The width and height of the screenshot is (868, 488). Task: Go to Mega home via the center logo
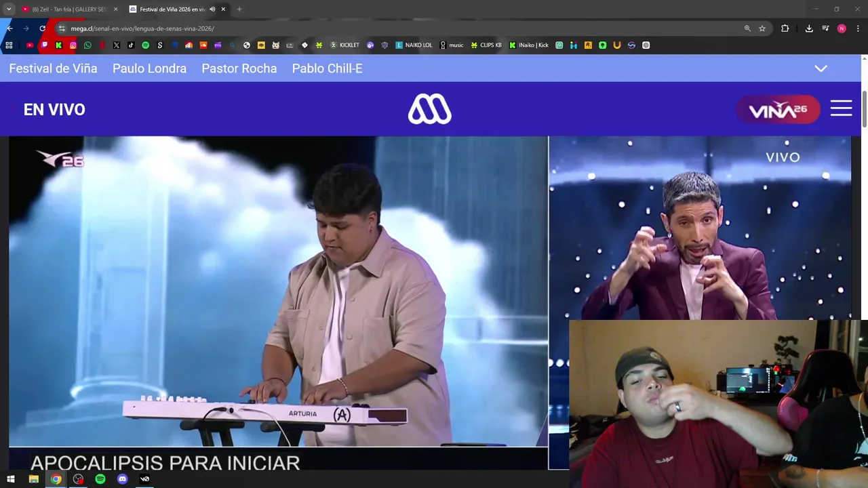pos(429,109)
